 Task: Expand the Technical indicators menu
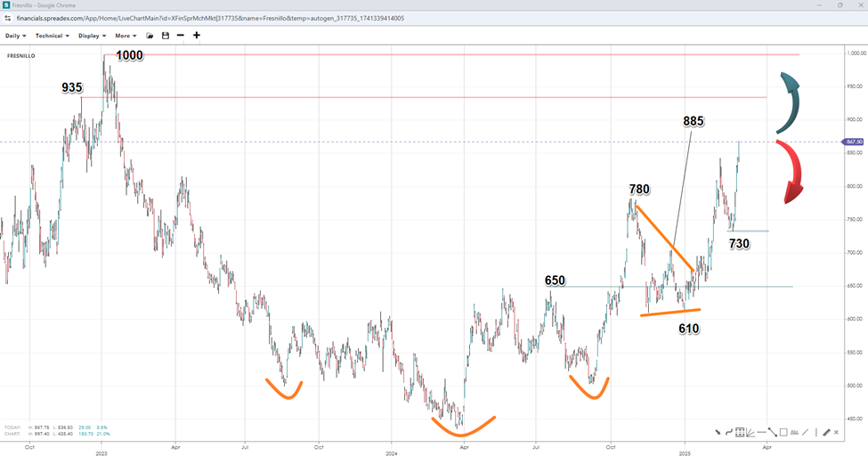click(53, 37)
